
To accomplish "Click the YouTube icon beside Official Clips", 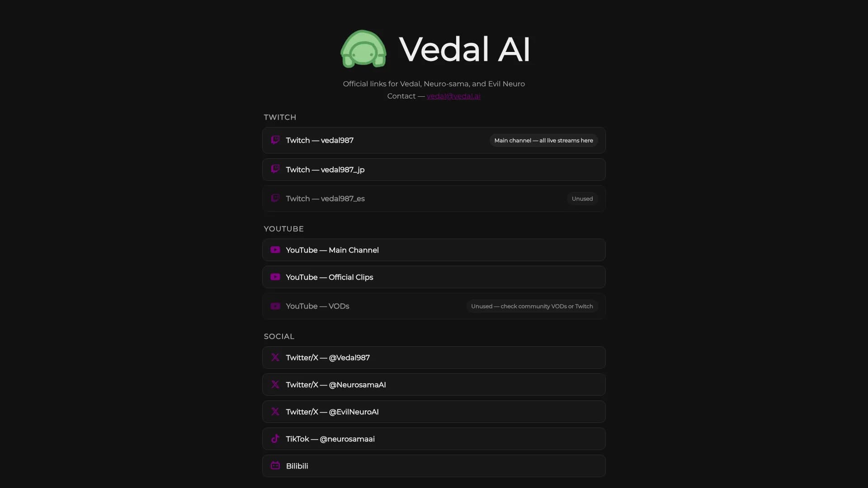I will (275, 277).
